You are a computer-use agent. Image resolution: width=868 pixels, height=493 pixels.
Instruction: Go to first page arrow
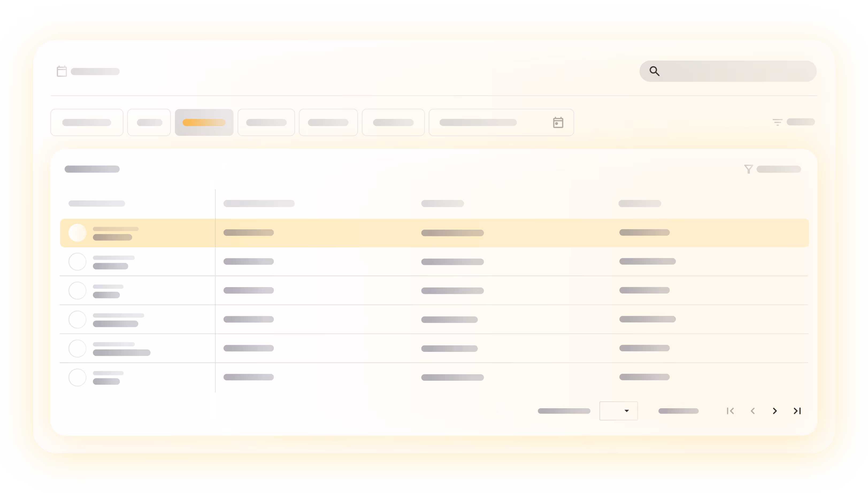(730, 411)
